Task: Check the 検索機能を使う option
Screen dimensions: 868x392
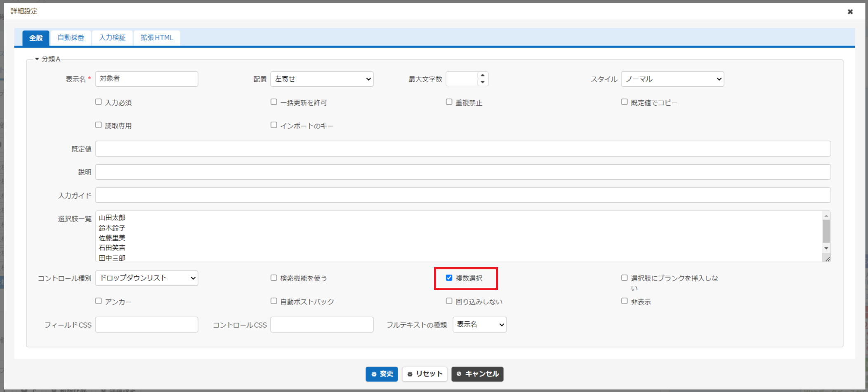Action: (x=274, y=278)
